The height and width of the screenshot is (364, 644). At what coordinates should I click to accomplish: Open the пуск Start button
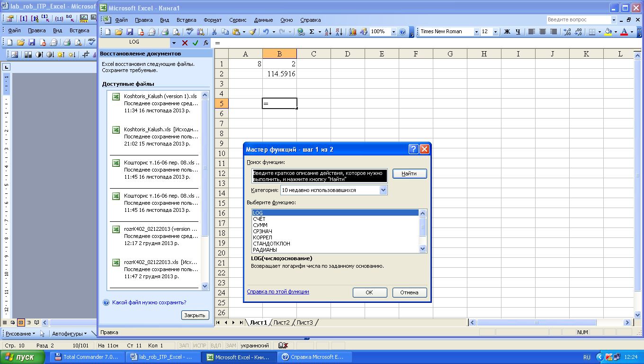pyautogui.click(x=23, y=357)
